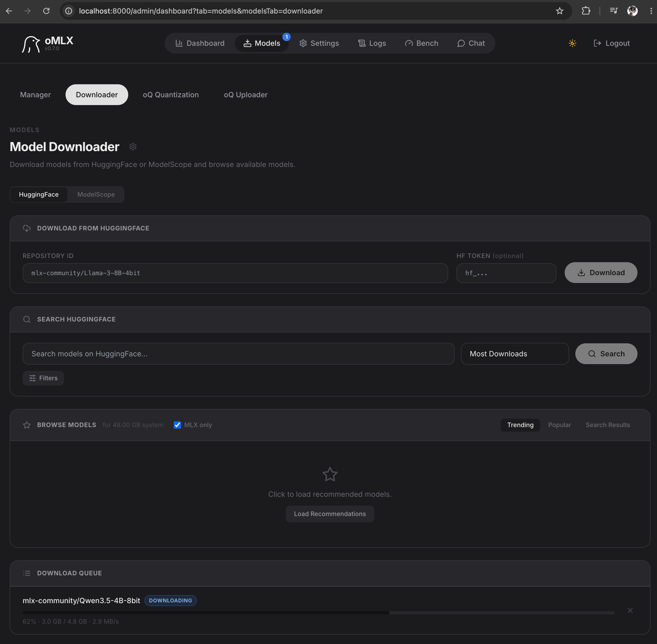
Task: Open the Most Downloads sort dropdown
Action: coord(514,354)
